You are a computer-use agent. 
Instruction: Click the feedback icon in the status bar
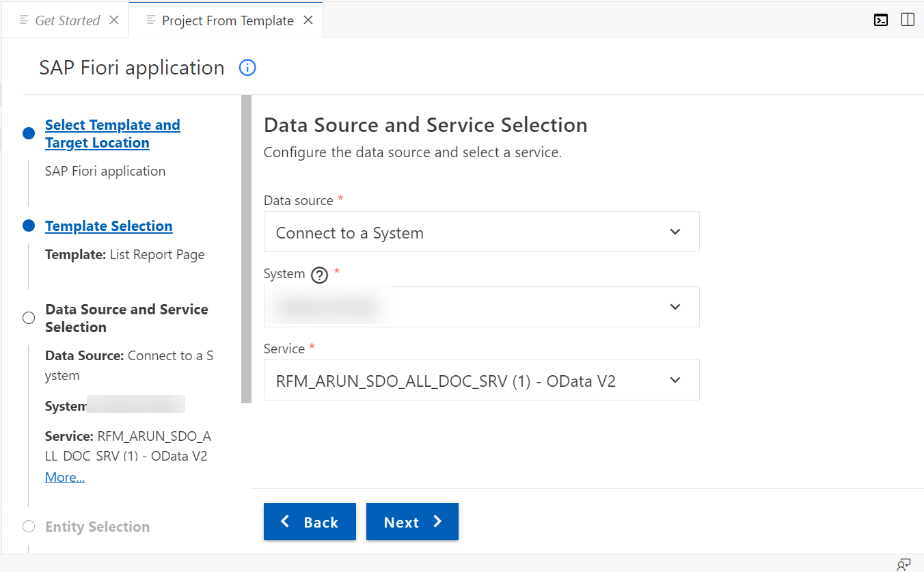[903, 564]
